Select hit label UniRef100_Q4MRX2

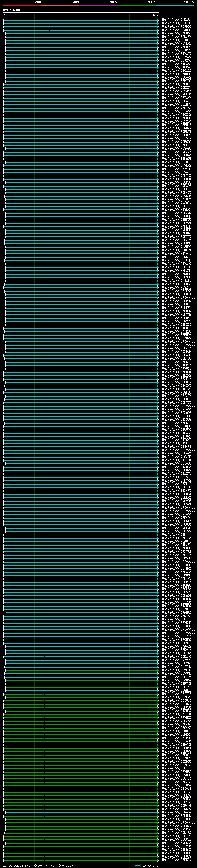176,850
